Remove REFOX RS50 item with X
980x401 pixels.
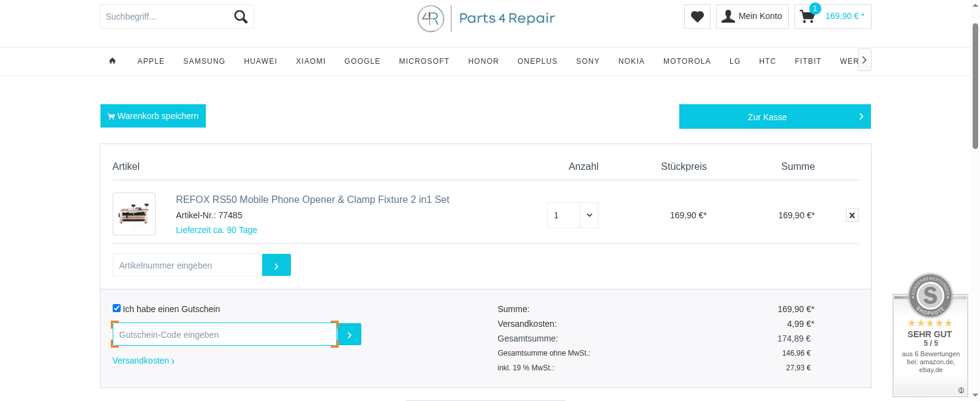[x=852, y=215]
